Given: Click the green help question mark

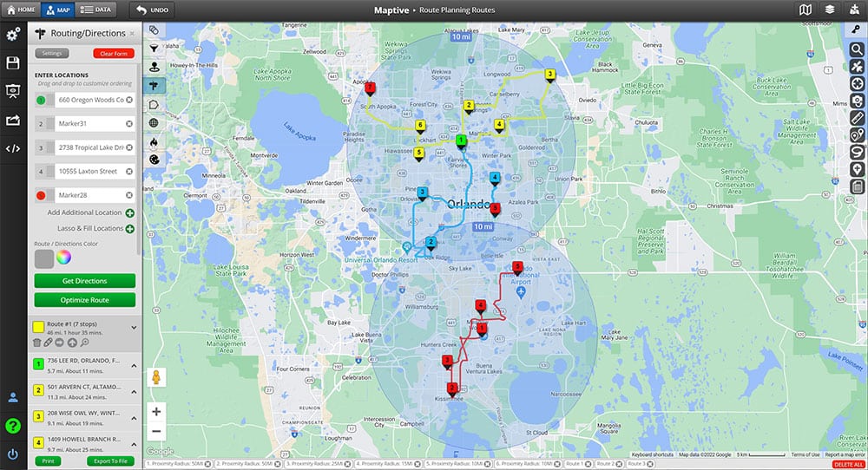Looking at the screenshot, I should tap(13, 426).
